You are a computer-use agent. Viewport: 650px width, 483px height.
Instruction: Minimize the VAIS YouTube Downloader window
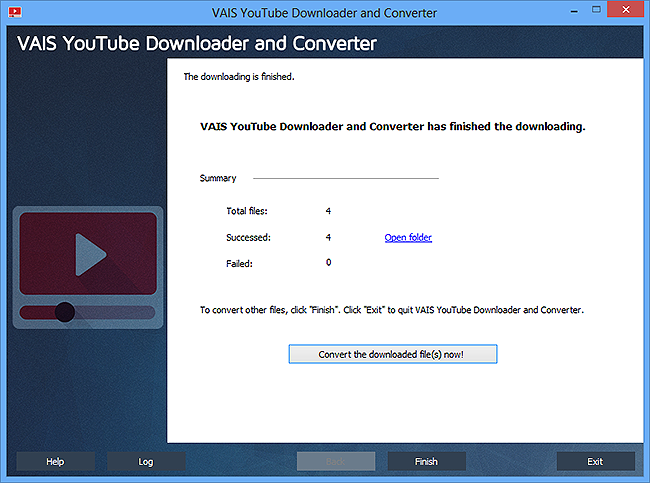(574, 11)
